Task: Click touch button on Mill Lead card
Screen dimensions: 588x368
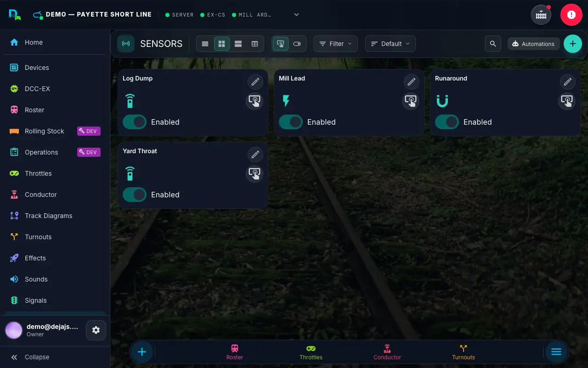Action: [x=411, y=101]
